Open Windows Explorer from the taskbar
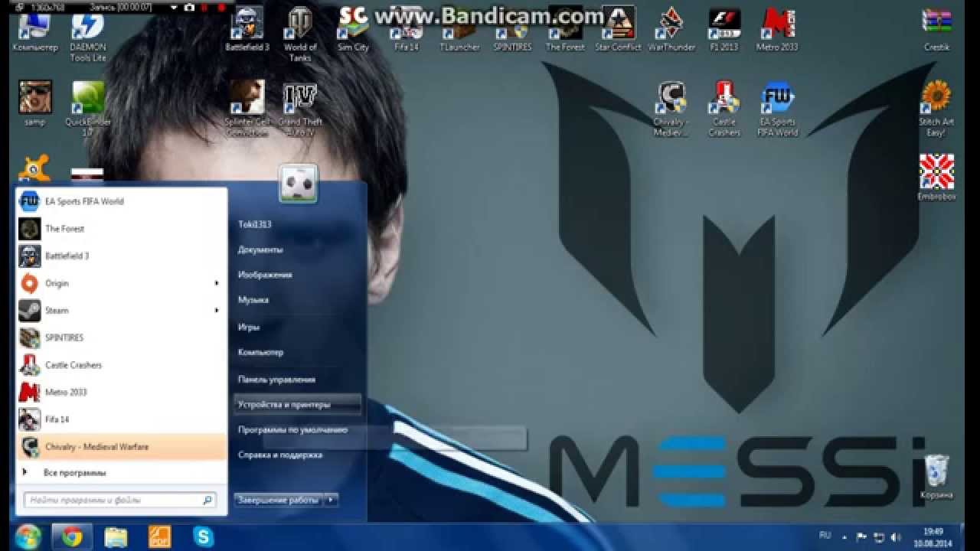Image resolution: width=980 pixels, height=551 pixels. coord(116,537)
